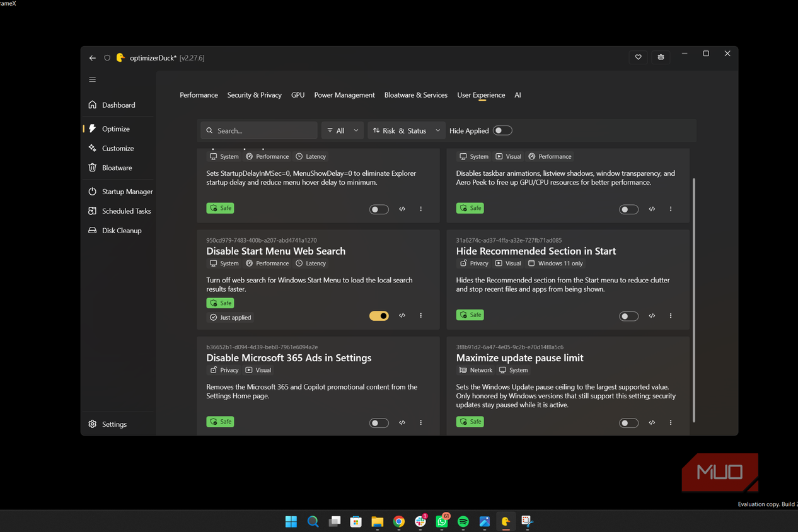Open more options for StartupDelayInMSec tweak

(x=421, y=209)
